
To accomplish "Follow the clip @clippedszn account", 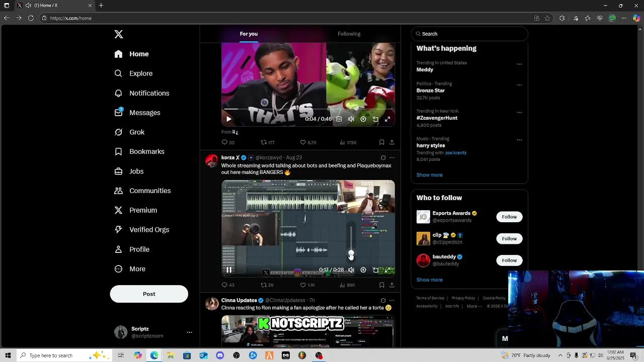I will [509, 238].
